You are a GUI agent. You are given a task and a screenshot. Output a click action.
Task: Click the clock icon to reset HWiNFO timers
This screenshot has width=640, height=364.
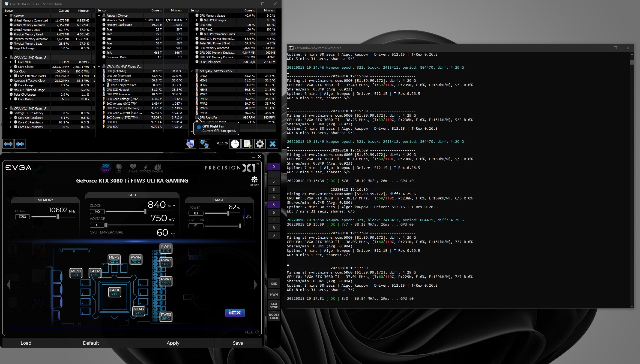click(235, 144)
